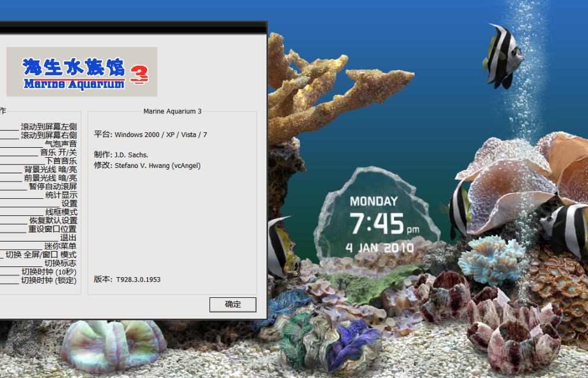Click the MONDAY day label on the crystal clock

pyautogui.click(x=373, y=201)
